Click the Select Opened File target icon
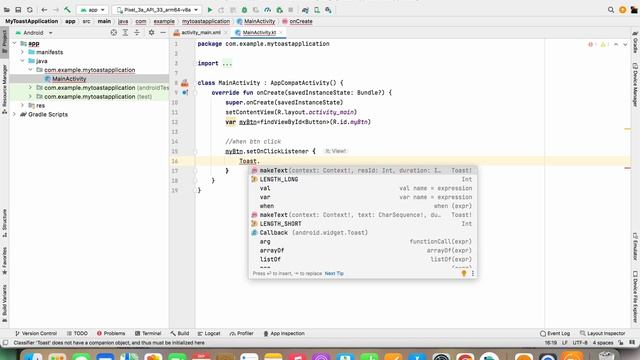The width and height of the screenshot is (640, 360). point(114,33)
